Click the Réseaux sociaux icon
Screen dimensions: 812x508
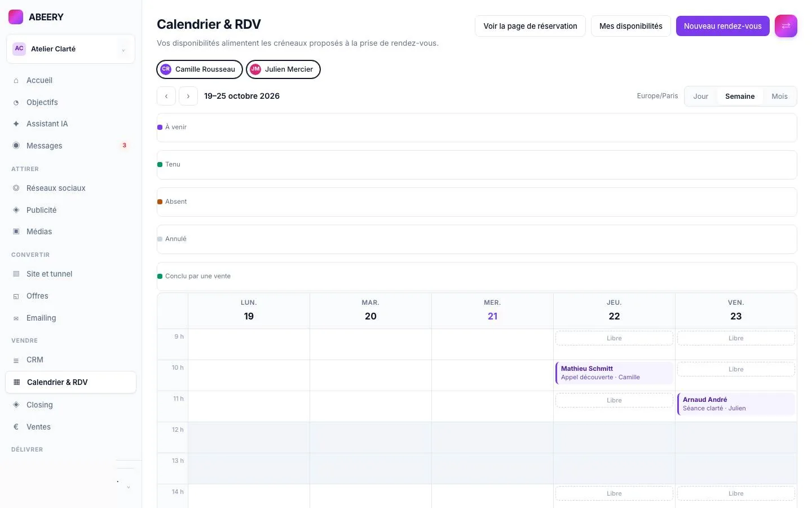[x=16, y=188]
